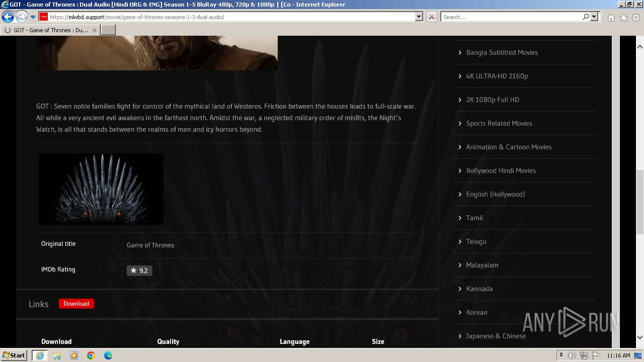
Task: Open Bollywood Hindi Movies category
Action: tap(501, 170)
